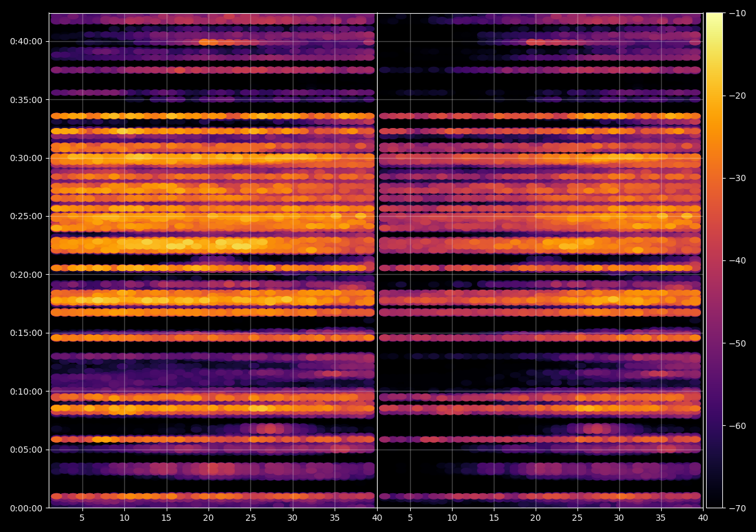
Task: Click the 0:35:00 time axis label
Action: click(x=26, y=99)
